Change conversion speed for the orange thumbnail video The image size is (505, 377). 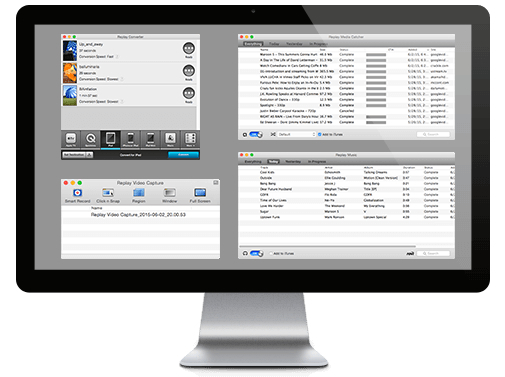pyautogui.click(x=101, y=79)
